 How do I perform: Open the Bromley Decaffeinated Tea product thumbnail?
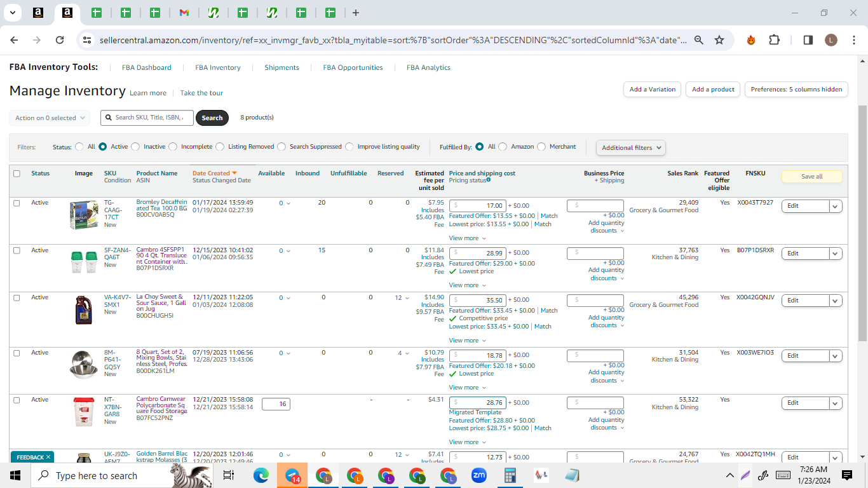coord(84,215)
